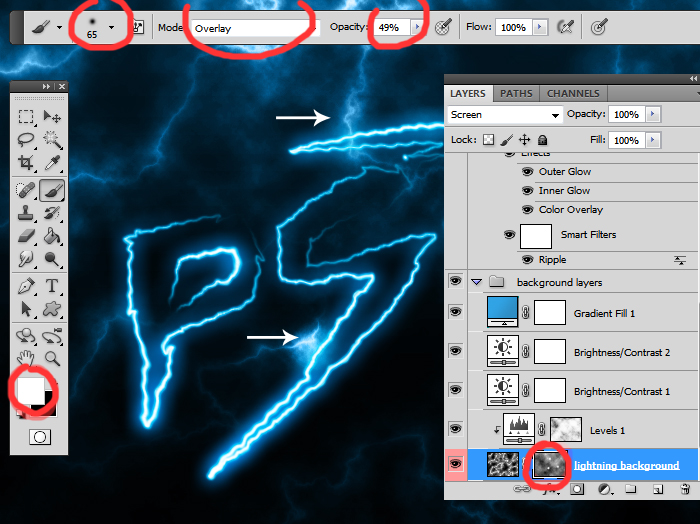700x524 pixels.
Task: Toggle Outer Glow effect visibility
Action: click(527, 171)
